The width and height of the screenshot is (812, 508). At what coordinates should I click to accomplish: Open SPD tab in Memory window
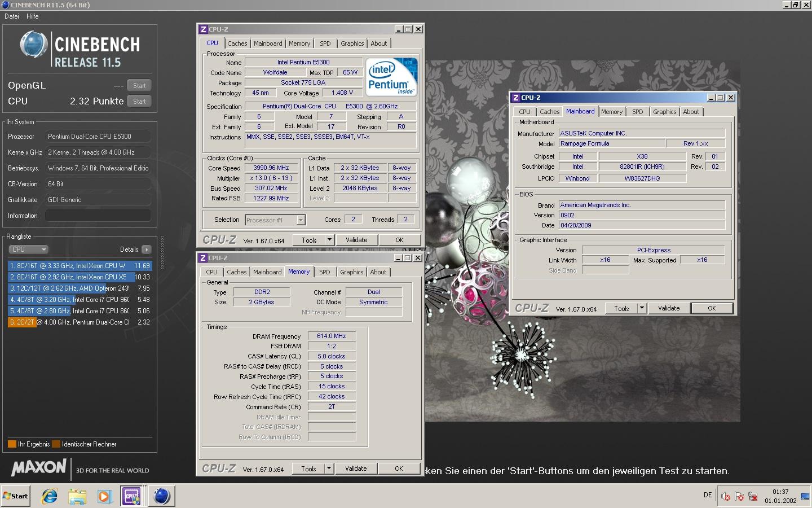point(325,272)
